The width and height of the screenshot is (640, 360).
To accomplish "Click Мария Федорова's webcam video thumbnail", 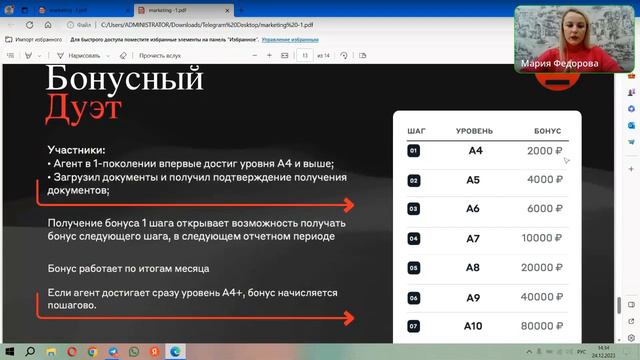I will pyautogui.click(x=574, y=39).
